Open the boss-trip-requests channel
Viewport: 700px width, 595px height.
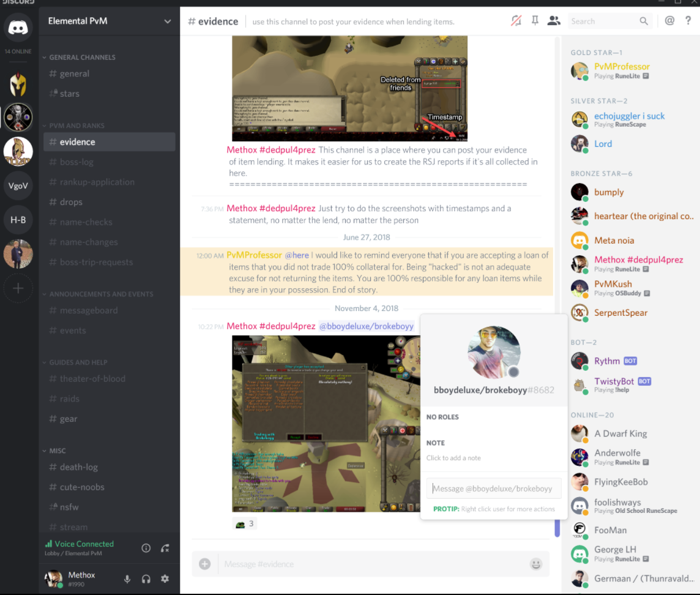click(110, 262)
